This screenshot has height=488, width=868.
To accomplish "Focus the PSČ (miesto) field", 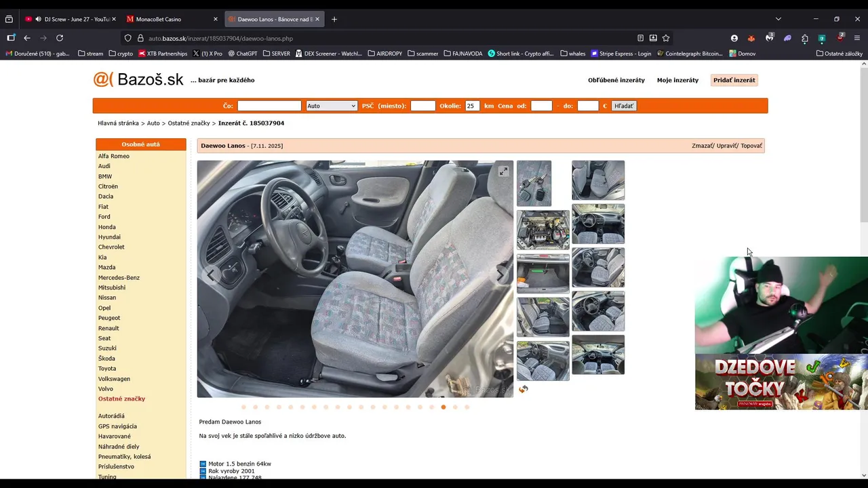I will coord(422,106).
